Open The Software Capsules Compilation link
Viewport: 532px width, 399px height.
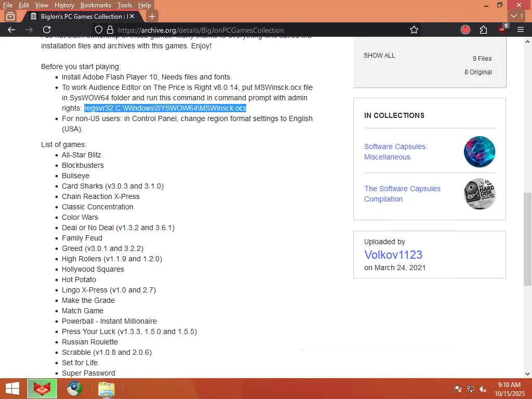(x=402, y=194)
